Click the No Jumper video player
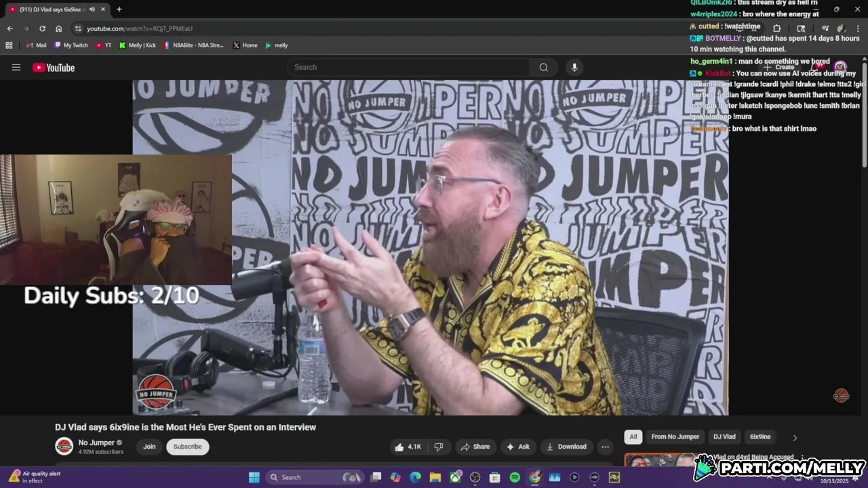This screenshot has width=868, height=488. 431,247
